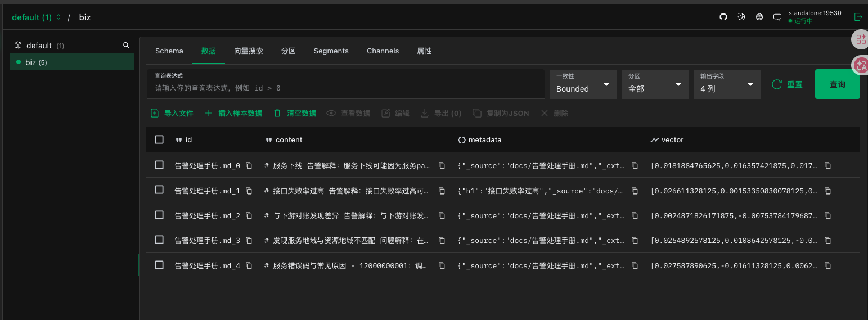Click the green 查询 button
The image size is (868, 320).
tap(838, 84)
